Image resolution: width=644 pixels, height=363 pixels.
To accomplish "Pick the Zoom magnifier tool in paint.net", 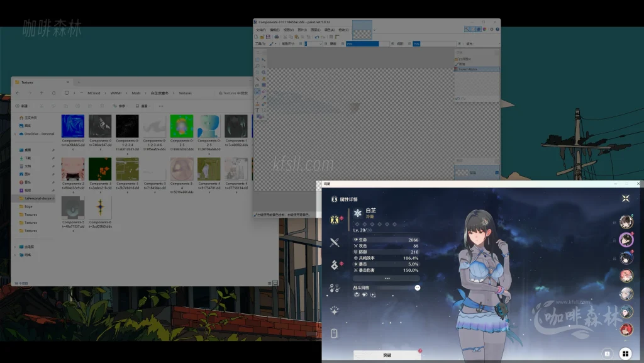I will point(264,72).
